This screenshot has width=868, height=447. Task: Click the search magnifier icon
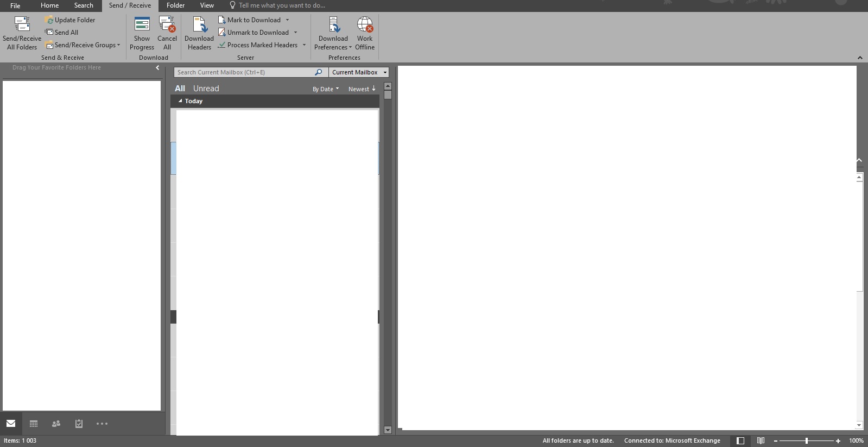point(319,72)
